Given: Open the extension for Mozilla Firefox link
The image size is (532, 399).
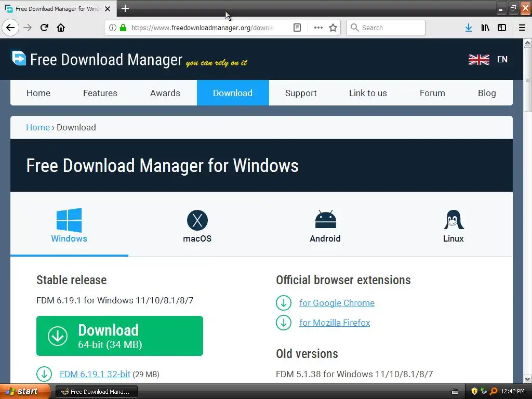Looking at the screenshot, I should (335, 323).
